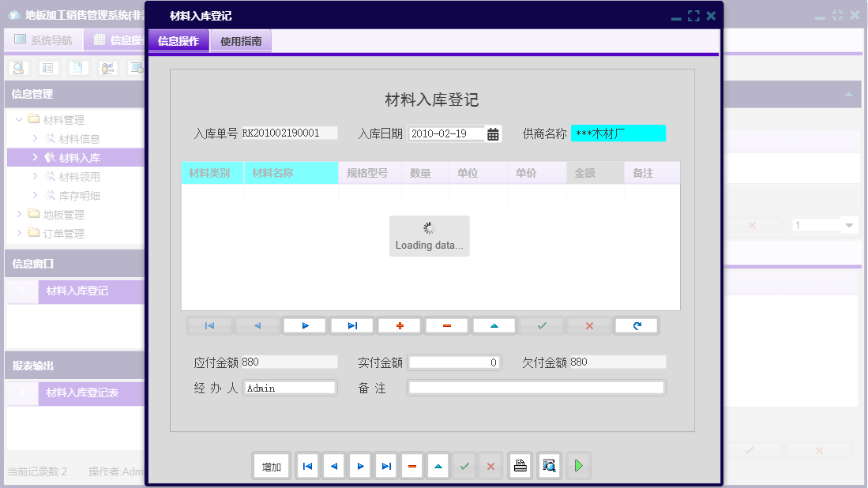Select the search query icon in the left toolbar
Image resolution: width=868 pixels, height=488 pixels.
[x=17, y=67]
